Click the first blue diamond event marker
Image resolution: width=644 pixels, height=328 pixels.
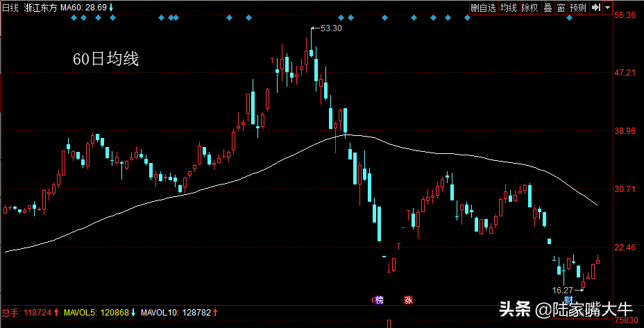[x=74, y=19]
